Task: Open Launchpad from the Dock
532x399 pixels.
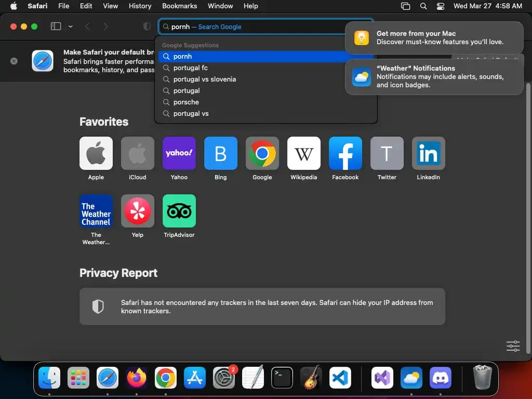Action: click(x=78, y=378)
